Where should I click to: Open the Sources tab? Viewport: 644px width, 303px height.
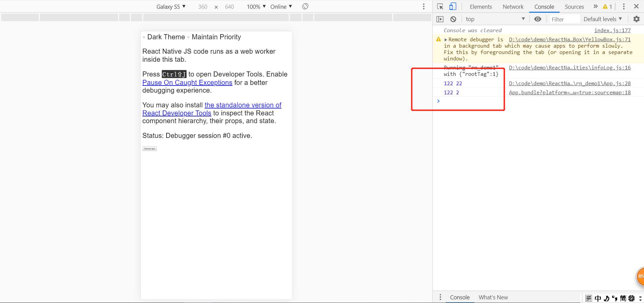tap(574, 7)
